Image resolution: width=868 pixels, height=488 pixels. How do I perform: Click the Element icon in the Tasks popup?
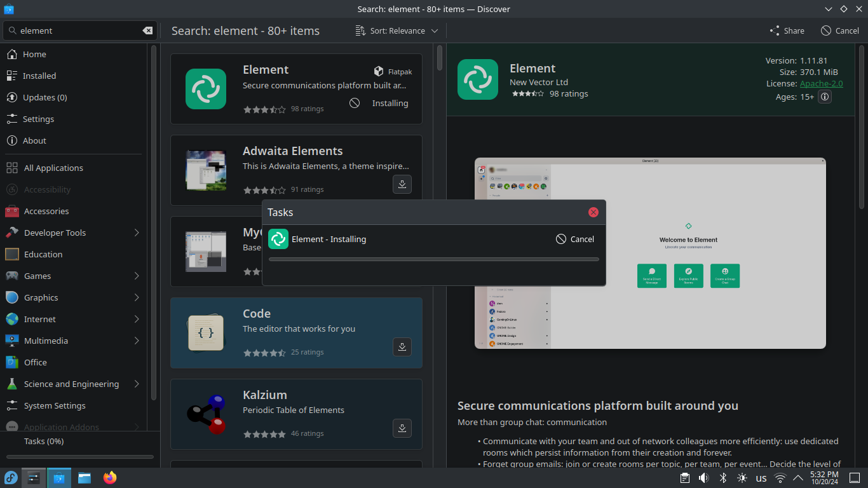[x=278, y=239]
